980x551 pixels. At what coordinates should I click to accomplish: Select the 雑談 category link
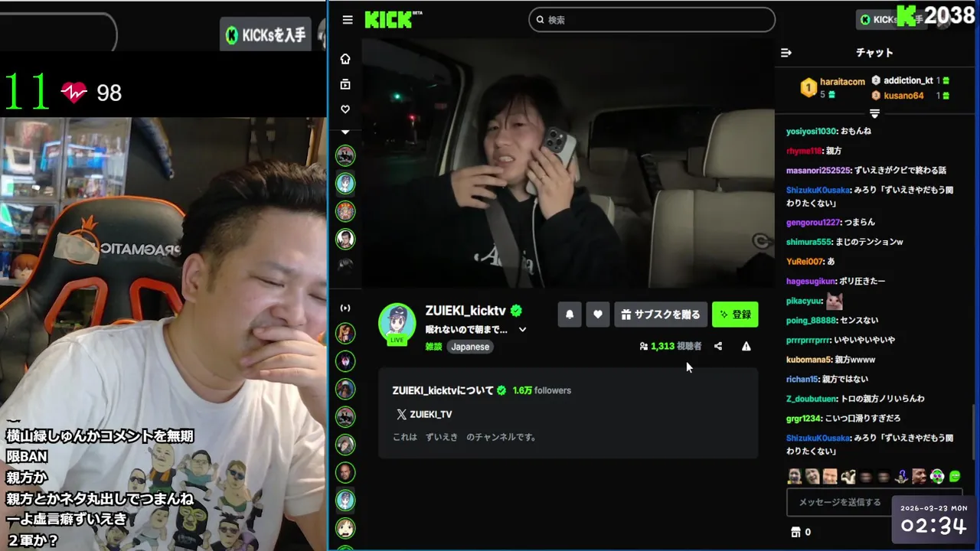coord(434,347)
